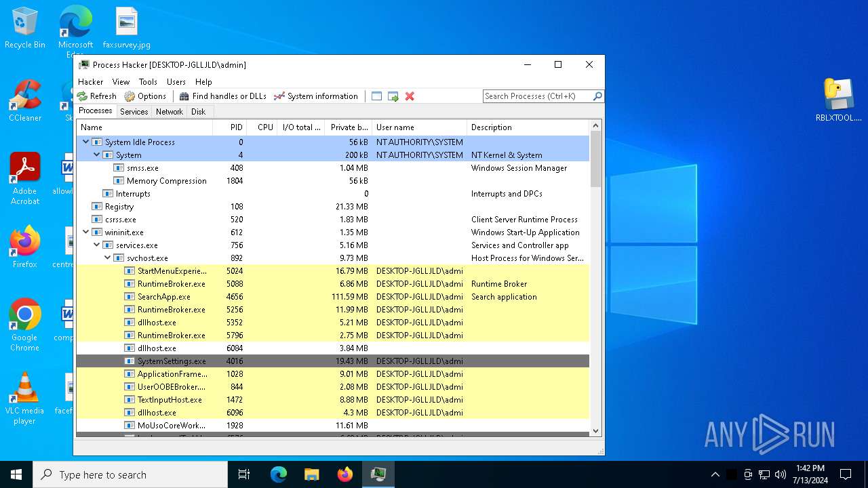The width and height of the screenshot is (868, 488).
Task: Select the StartMenuExperience process icon
Action: tap(130, 271)
